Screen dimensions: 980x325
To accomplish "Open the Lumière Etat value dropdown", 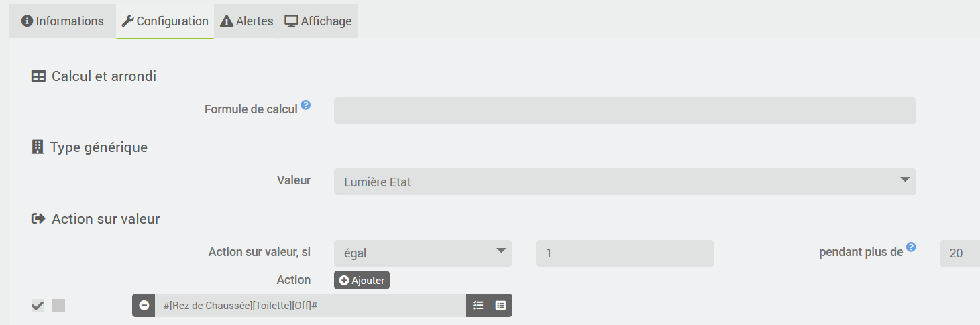I will click(625, 182).
